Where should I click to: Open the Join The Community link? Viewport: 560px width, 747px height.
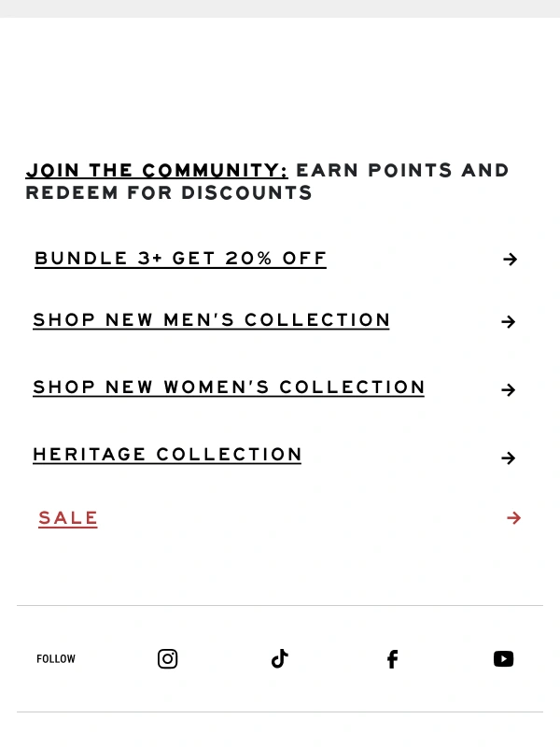157,171
